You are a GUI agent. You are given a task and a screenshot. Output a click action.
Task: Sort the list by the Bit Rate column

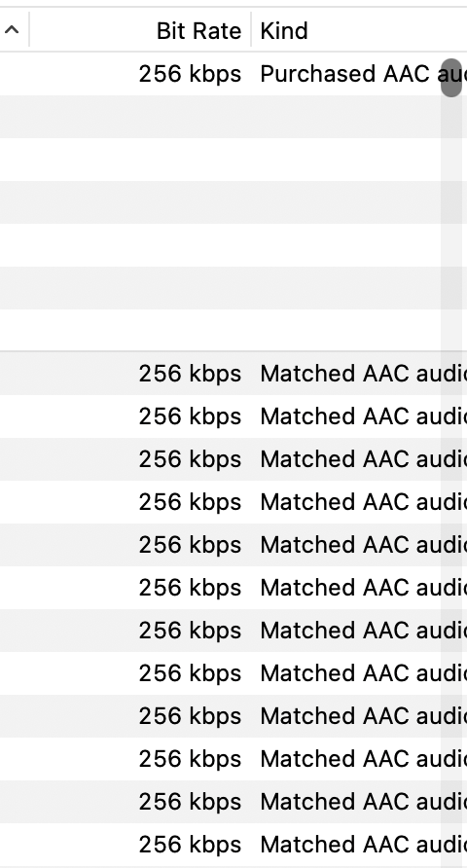point(198,30)
